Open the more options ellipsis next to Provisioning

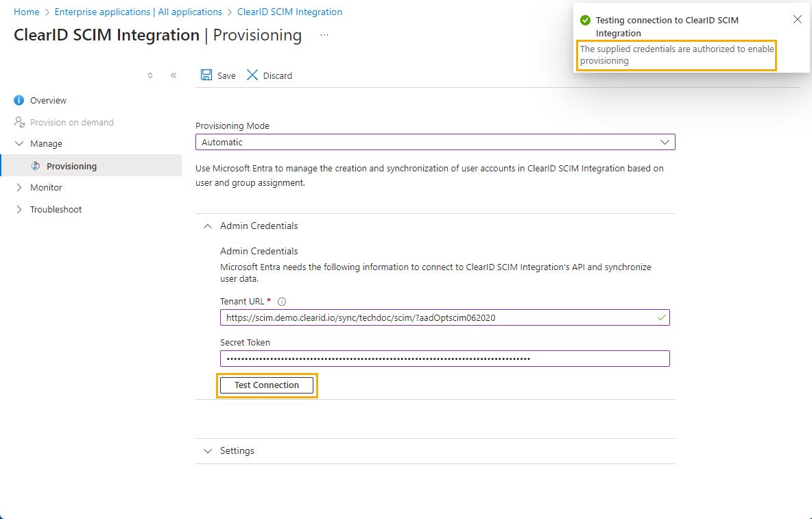[324, 35]
